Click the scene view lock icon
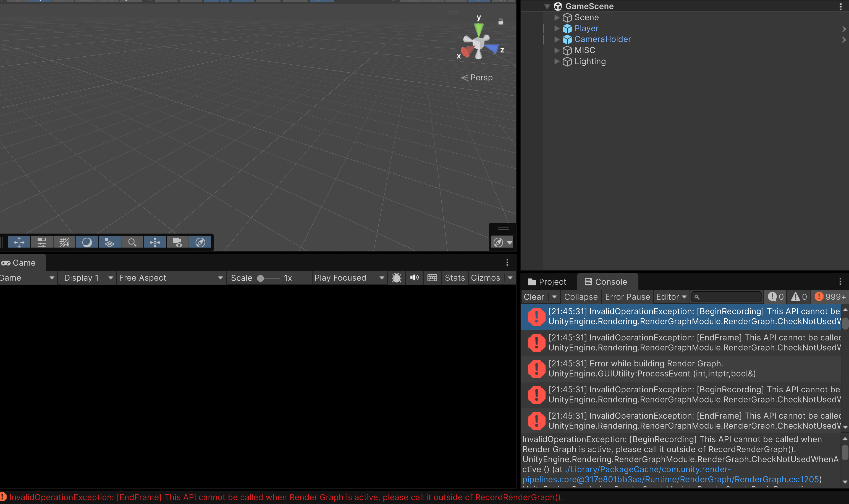 (x=501, y=22)
